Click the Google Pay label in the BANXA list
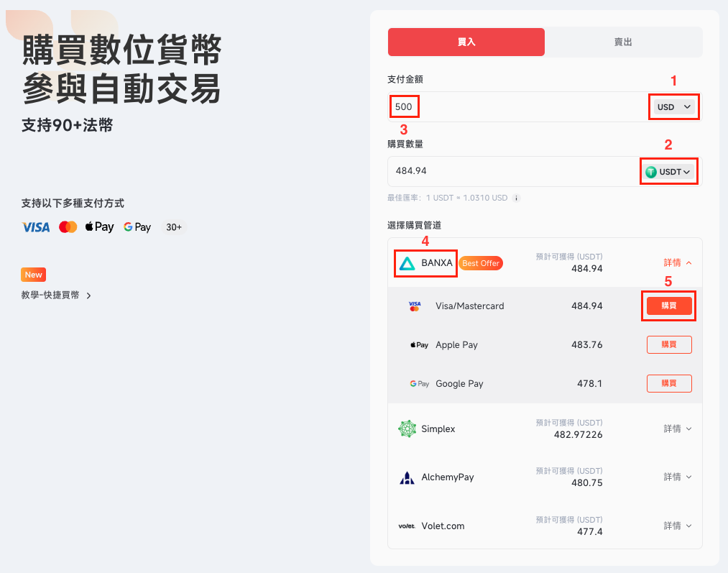728x573 pixels. click(459, 384)
